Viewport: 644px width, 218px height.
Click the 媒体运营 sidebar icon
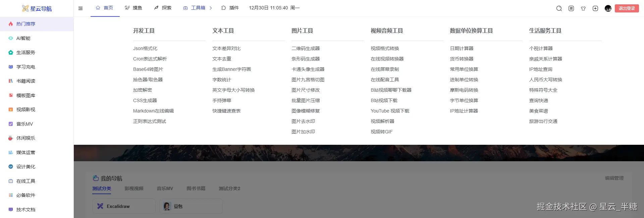(11, 152)
